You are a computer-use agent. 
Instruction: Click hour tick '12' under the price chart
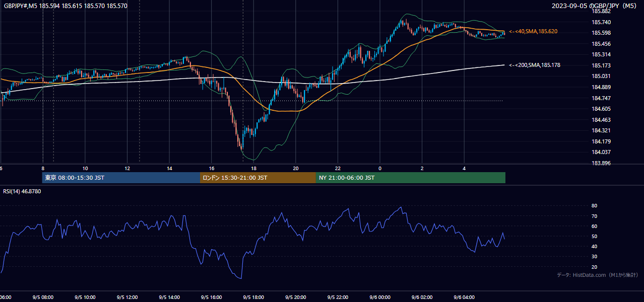click(x=127, y=169)
